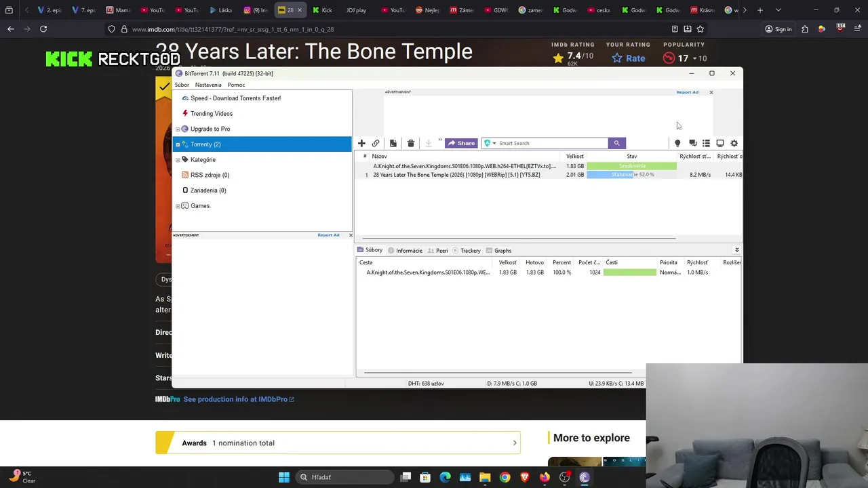Click the file row in Súbory list
This screenshot has height=488, width=868.
(549, 272)
